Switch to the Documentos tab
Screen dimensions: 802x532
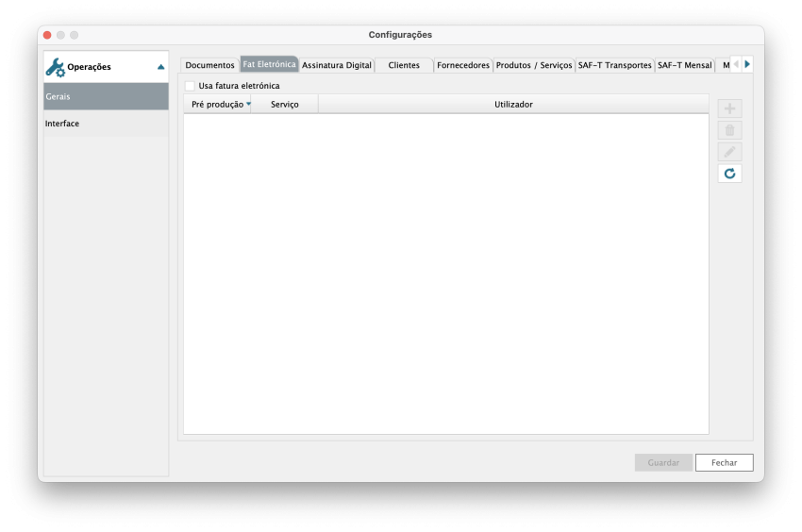pos(209,65)
